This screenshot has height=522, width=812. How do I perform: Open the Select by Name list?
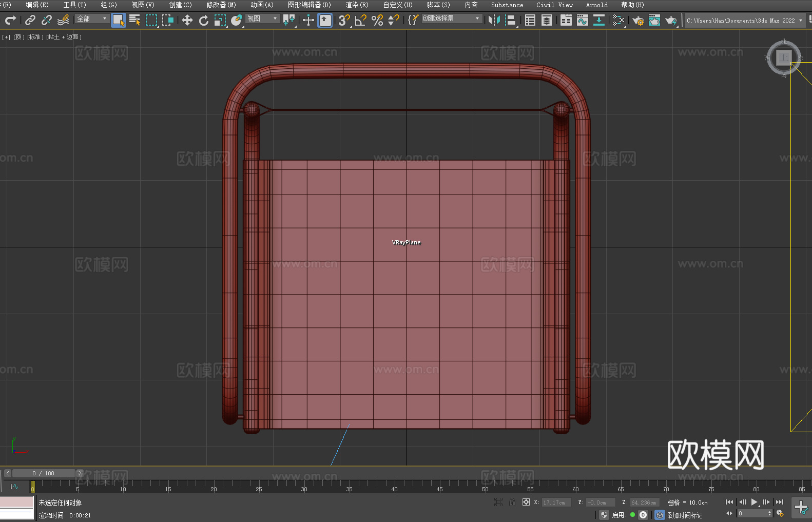tap(135, 20)
